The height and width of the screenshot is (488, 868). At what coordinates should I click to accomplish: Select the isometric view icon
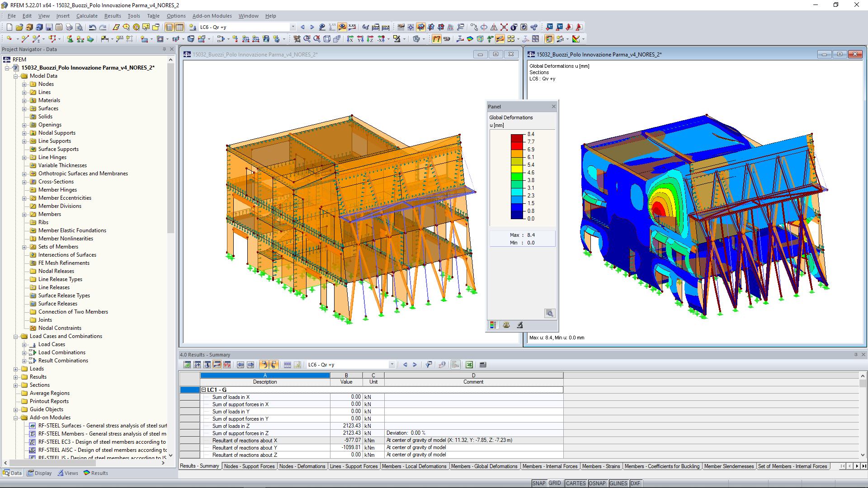point(326,39)
